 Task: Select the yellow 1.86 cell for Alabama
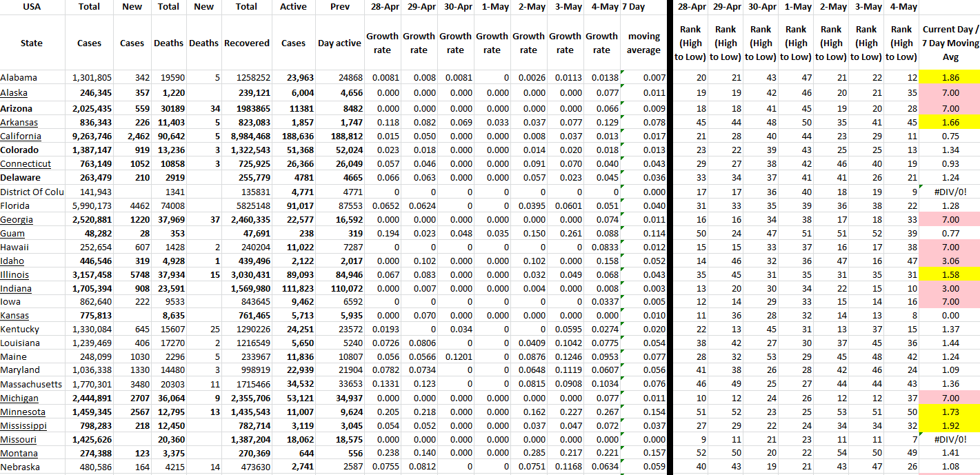pos(950,78)
